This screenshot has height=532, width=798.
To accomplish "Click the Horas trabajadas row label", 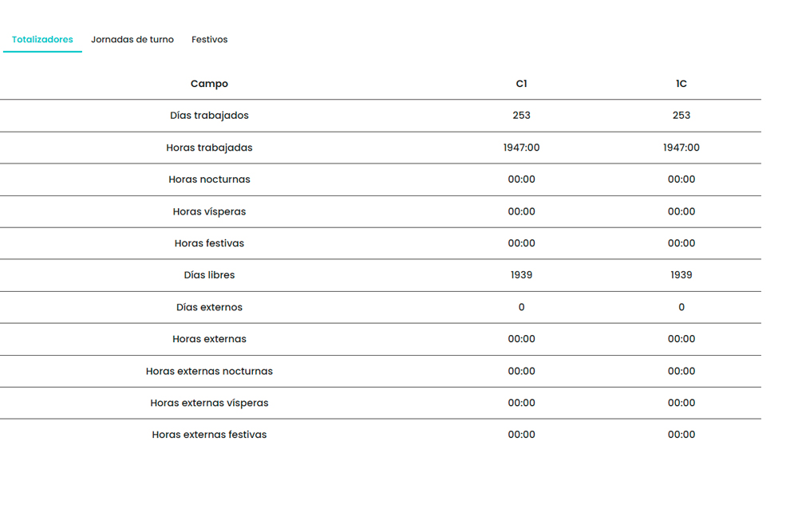I will coord(209,148).
